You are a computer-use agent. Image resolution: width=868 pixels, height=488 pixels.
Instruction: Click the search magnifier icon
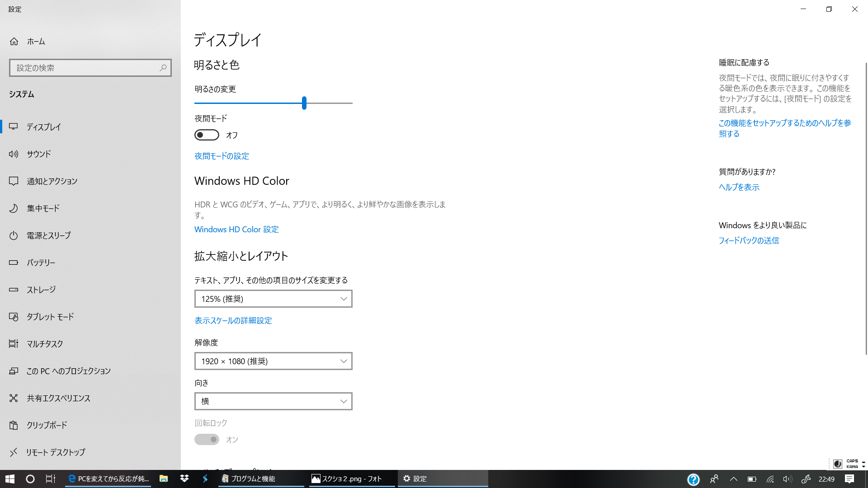pyautogui.click(x=163, y=68)
